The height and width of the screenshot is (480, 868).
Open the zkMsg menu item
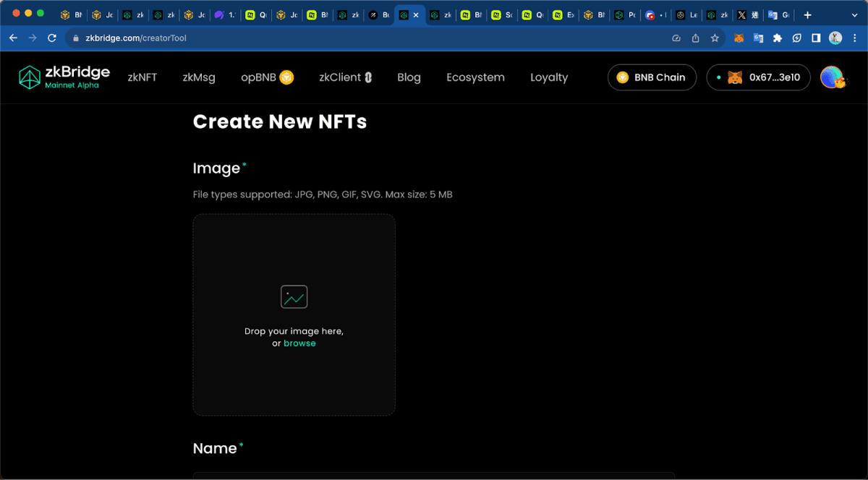tap(199, 77)
